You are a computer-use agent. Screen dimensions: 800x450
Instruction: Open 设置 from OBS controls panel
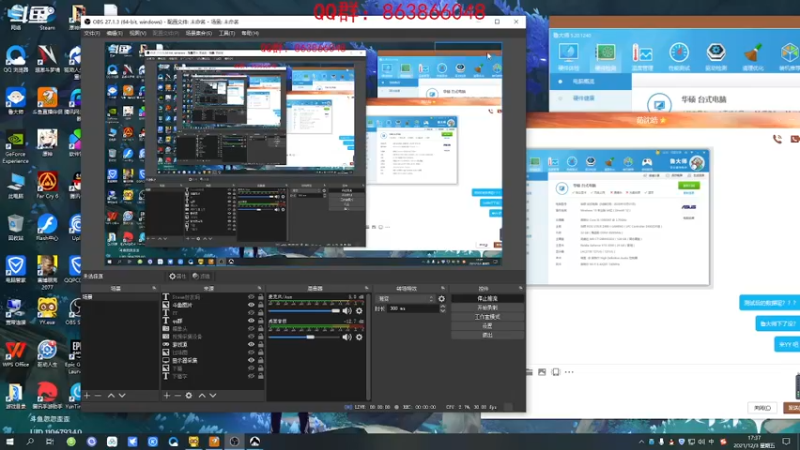coord(487,326)
